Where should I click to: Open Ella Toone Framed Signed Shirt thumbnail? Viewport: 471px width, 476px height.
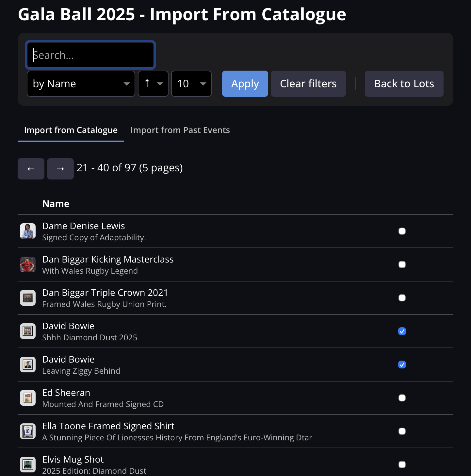(28, 431)
